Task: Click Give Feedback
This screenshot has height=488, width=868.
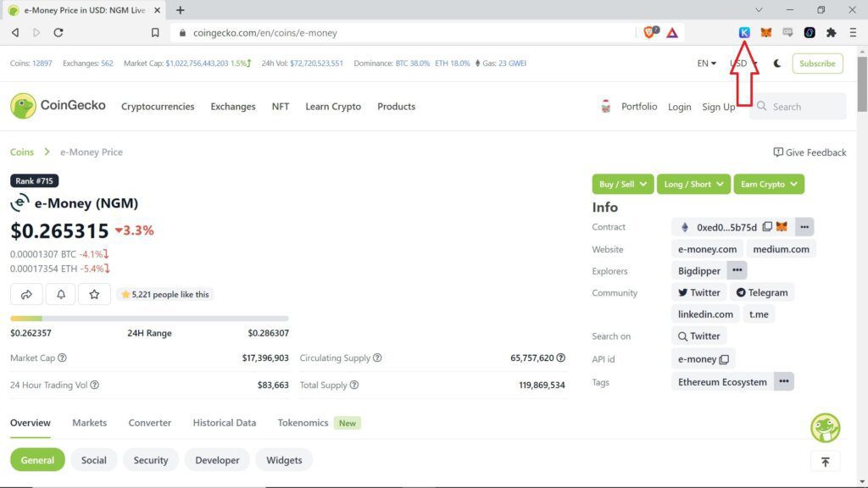Action: click(x=810, y=152)
